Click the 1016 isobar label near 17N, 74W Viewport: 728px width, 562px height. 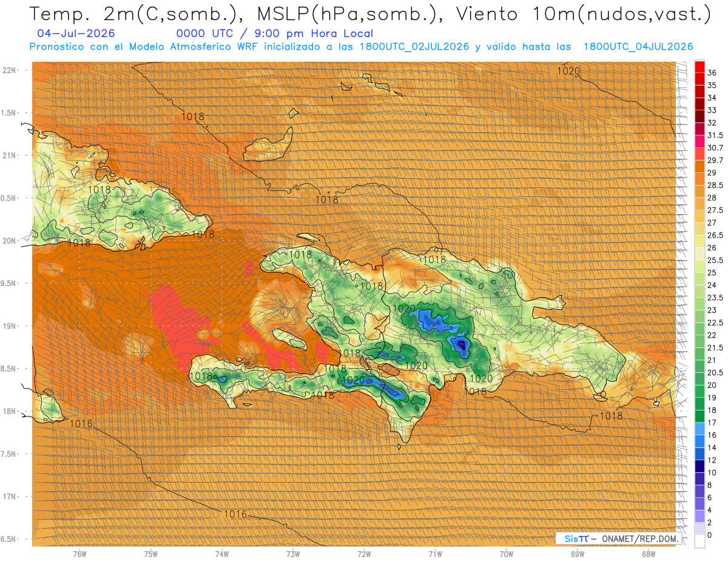pyautogui.click(x=235, y=514)
